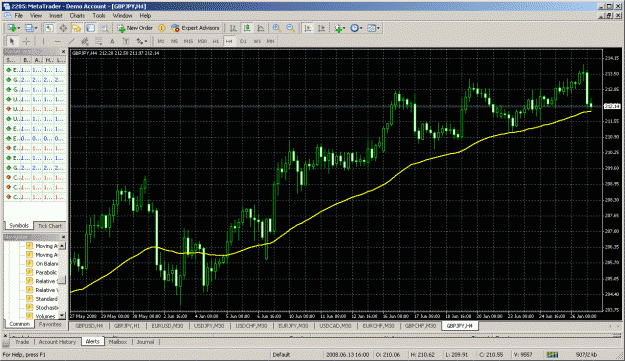The image size is (625, 361).
Task: Click the Expert Advisors button
Action: [195, 28]
